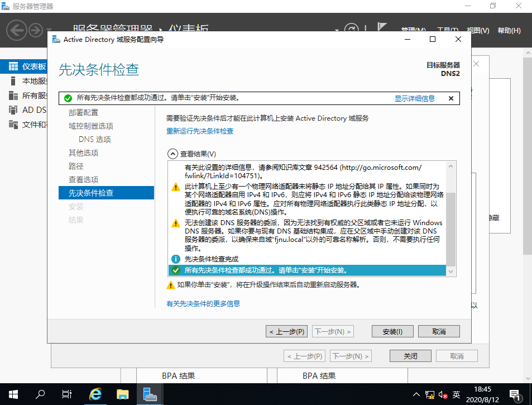Click warning icon for DNS delegation message

click(x=176, y=223)
